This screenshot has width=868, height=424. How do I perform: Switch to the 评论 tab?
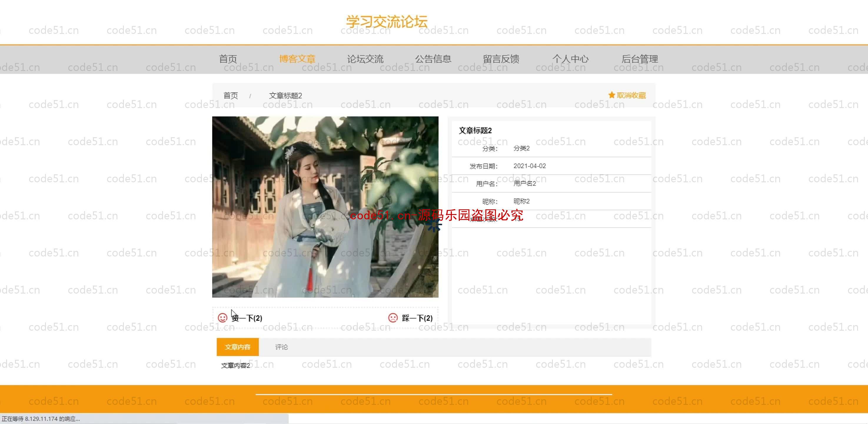click(281, 347)
